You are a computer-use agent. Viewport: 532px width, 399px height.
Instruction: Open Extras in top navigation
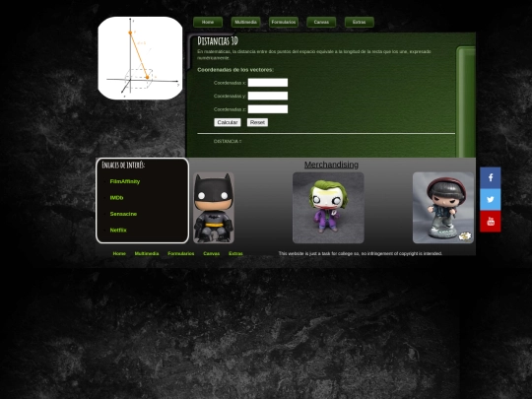[359, 22]
